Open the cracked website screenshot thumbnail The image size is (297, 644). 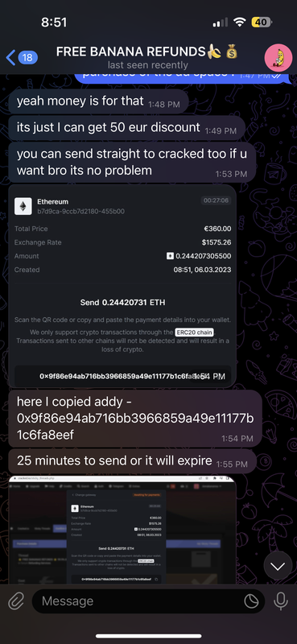click(122, 530)
